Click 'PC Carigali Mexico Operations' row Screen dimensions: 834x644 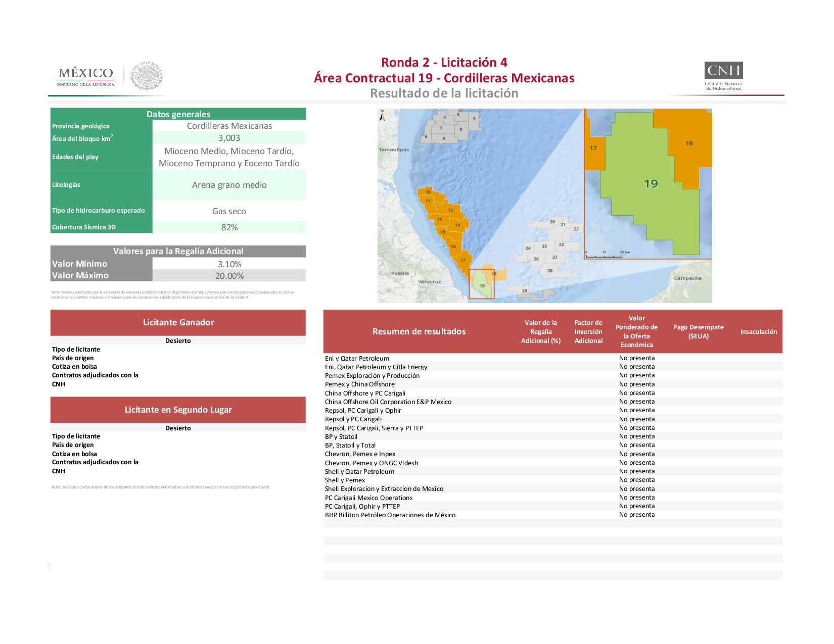pos(553,498)
